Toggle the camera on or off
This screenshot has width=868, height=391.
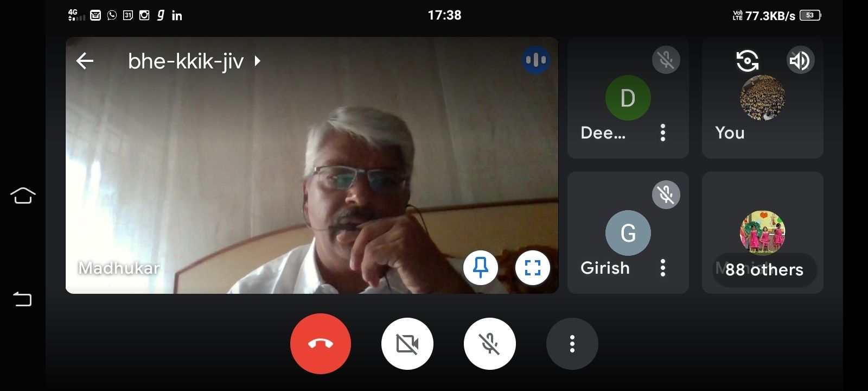[407, 344]
